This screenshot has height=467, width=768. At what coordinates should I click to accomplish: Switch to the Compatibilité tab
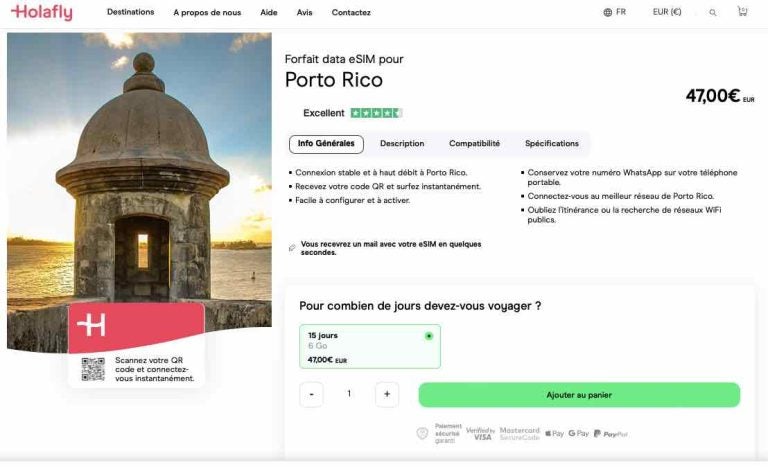(474, 144)
